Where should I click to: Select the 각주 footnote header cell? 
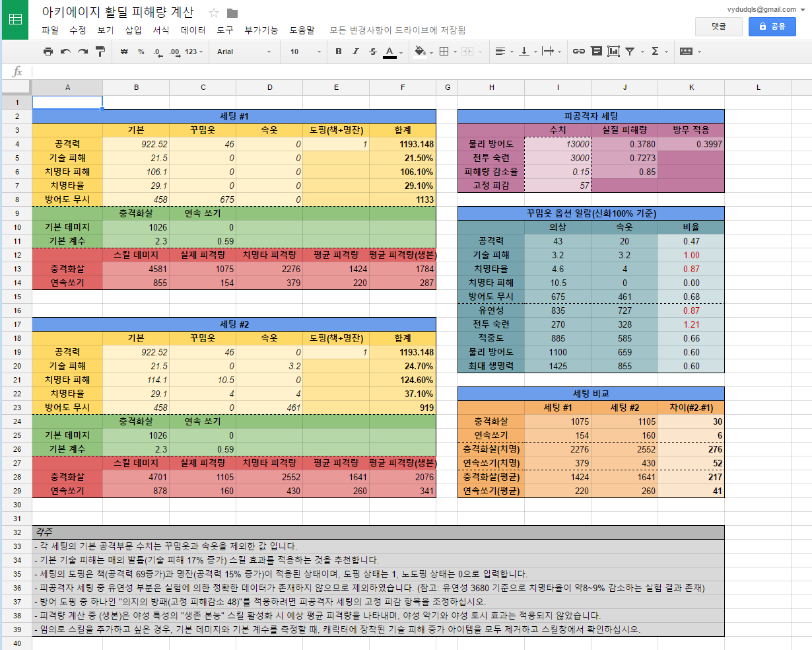(378, 532)
